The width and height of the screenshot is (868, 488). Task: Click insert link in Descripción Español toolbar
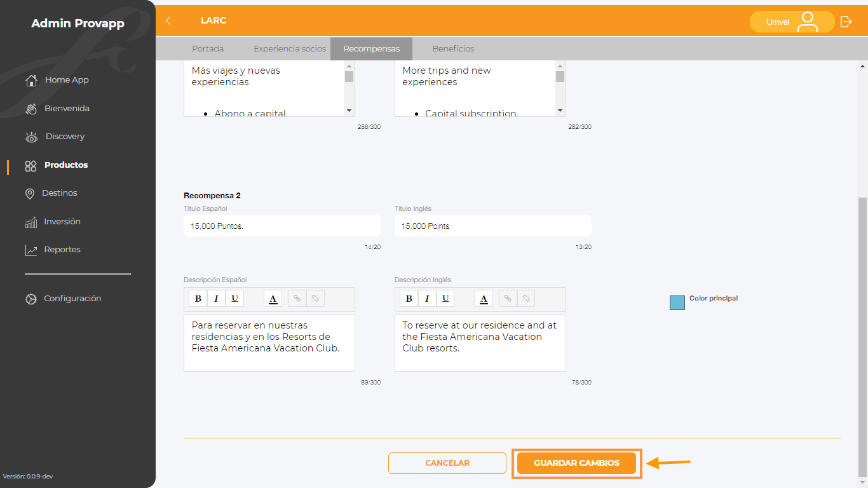click(297, 299)
